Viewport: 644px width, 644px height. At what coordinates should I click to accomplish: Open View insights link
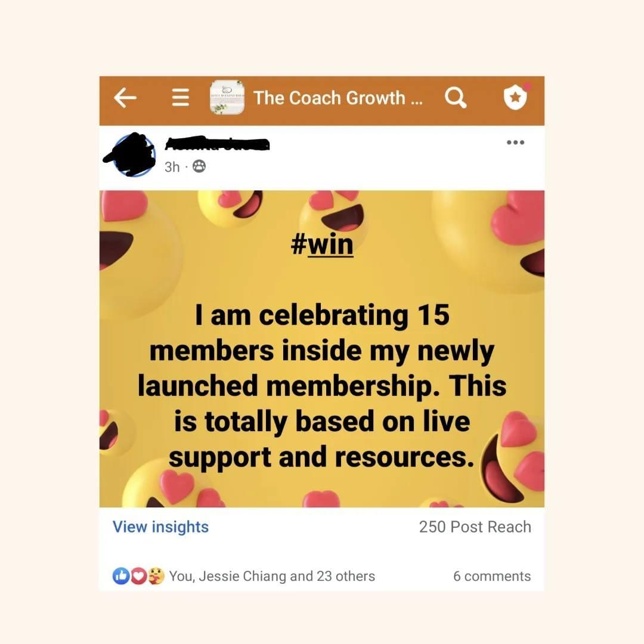point(160,527)
